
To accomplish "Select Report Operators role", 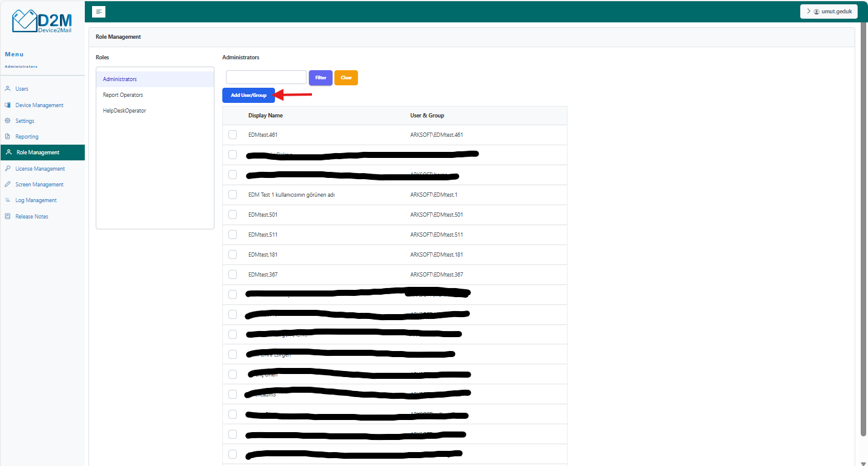I will tap(123, 95).
